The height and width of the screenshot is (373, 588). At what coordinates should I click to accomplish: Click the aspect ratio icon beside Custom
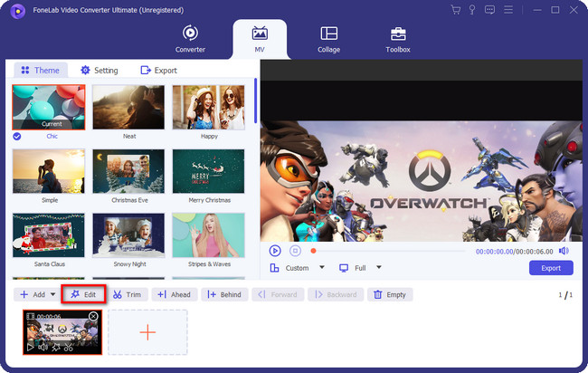(274, 268)
